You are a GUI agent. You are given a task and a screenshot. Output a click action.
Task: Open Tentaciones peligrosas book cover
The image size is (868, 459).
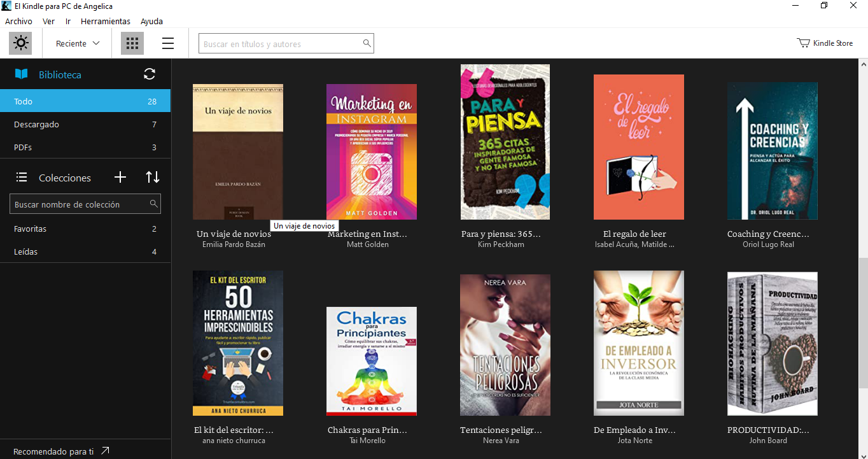(505, 345)
